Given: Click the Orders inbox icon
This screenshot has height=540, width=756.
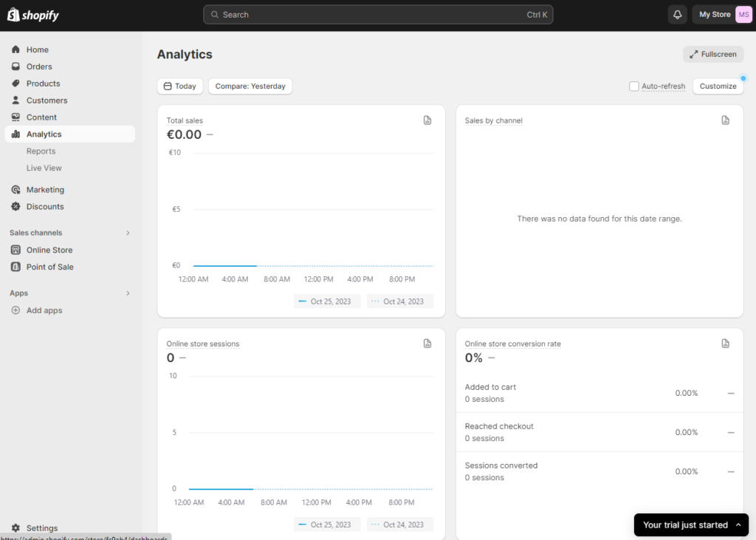Looking at the screenshot, I should pos(16,66).
